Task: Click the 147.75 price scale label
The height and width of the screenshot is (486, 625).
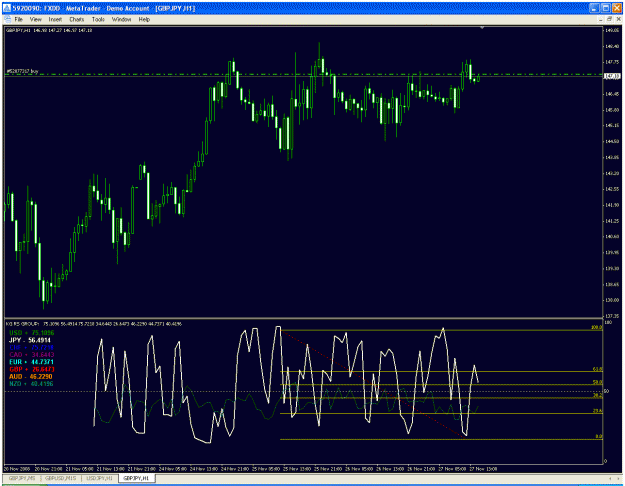Action: [x=613, y=62]
